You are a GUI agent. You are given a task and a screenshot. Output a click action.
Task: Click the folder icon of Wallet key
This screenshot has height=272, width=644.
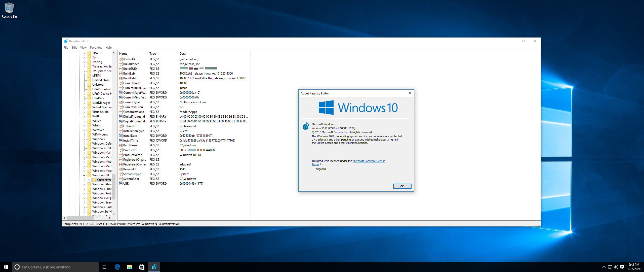pyautogui.click(x=89, y=121)
